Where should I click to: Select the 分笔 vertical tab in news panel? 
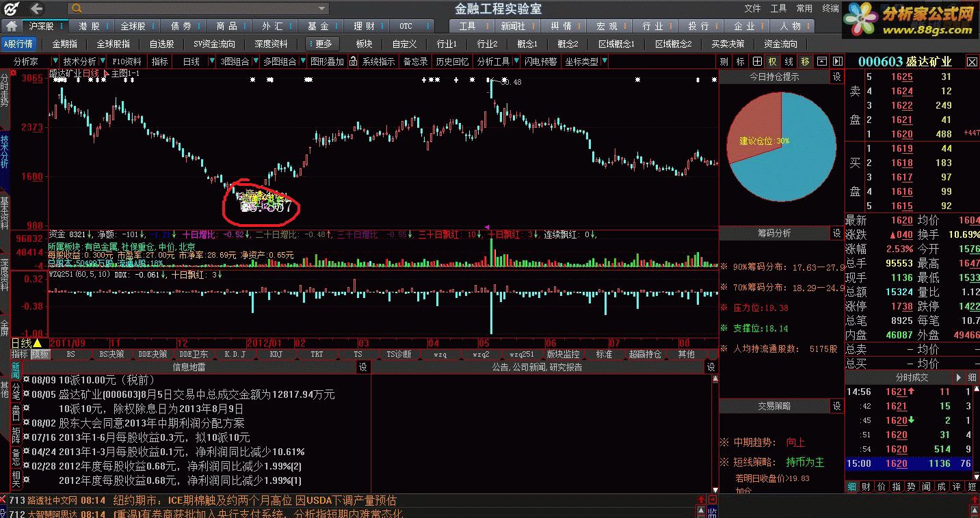coord(16,392)
